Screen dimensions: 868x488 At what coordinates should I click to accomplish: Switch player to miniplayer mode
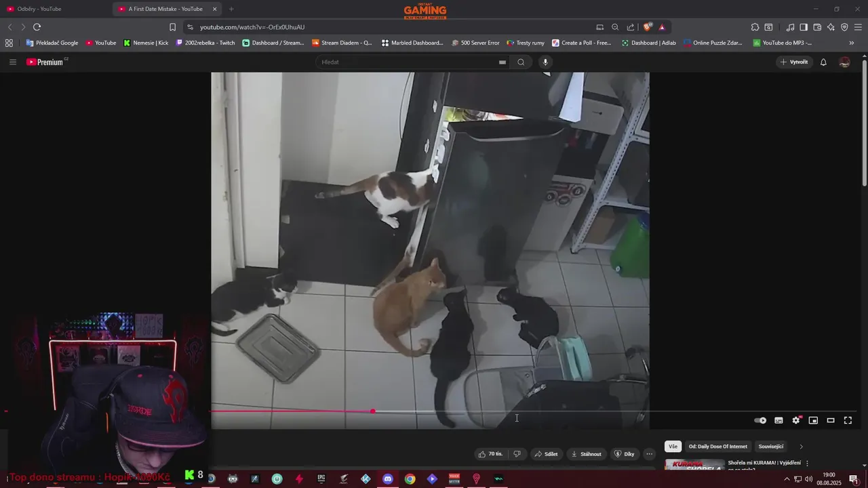pyautogui.click(x=813, y=420)
